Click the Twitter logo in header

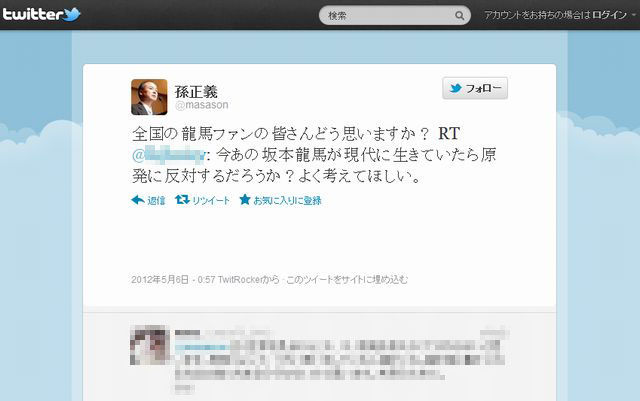[x=41, y=14]
